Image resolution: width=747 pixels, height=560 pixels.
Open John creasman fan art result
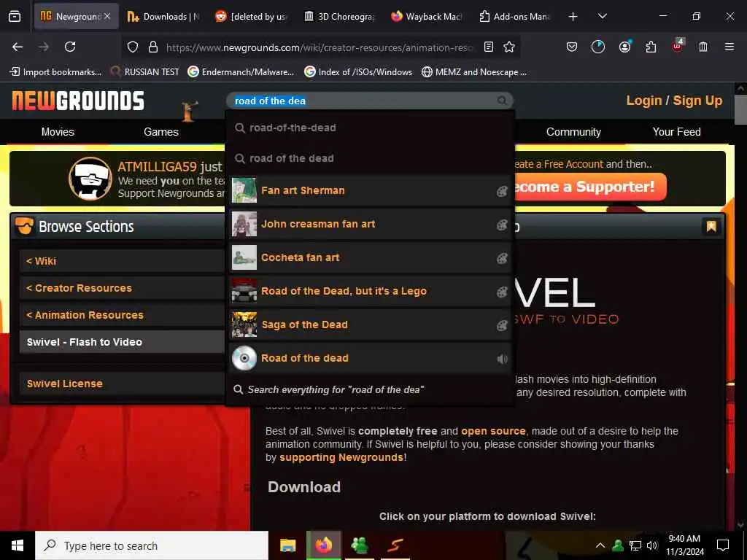[370, 224]
